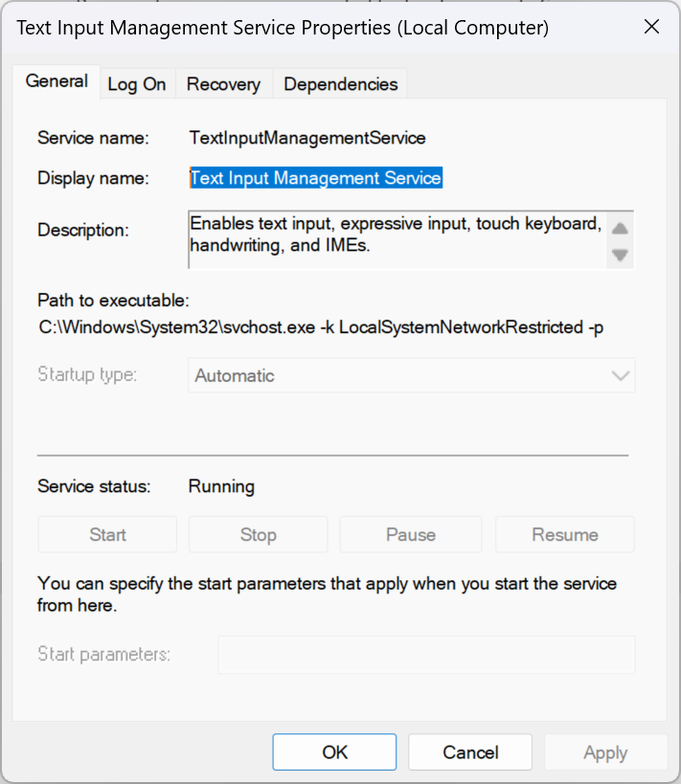Click inside the Description text box
681x784 pixels.
(x=397, y=239)
